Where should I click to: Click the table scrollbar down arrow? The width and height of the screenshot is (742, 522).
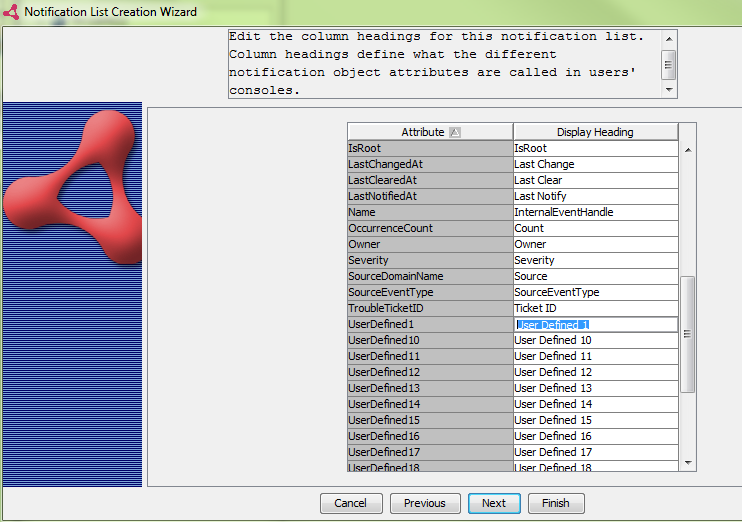(688, 462)
